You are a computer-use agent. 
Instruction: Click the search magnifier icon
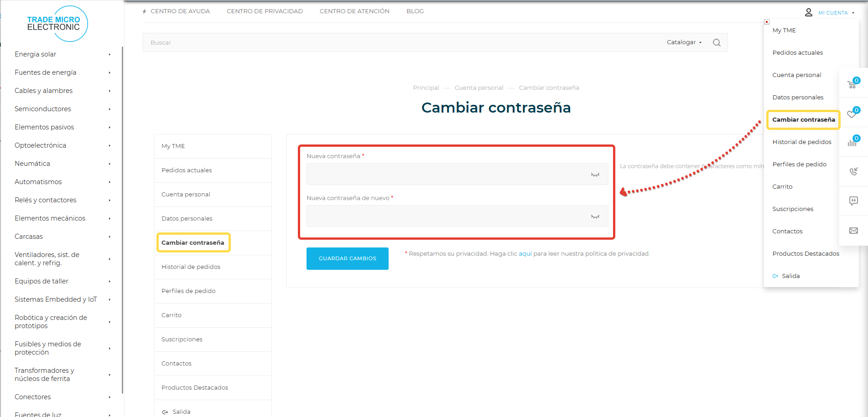(x=717, y=42)
